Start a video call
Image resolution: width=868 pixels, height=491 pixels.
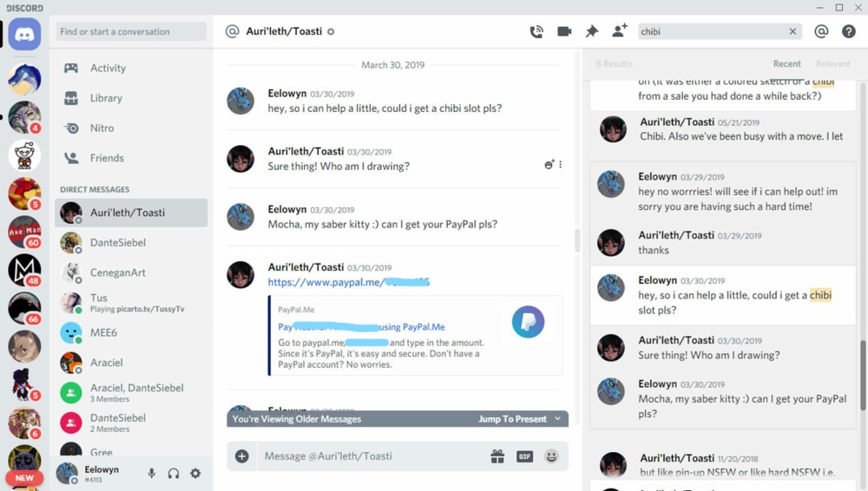tap(564, 31)
